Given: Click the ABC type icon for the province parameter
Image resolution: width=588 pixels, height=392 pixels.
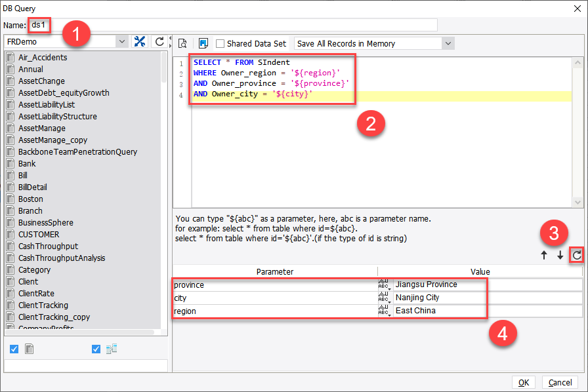Looking at the screenshot, I should pos(384,284).
